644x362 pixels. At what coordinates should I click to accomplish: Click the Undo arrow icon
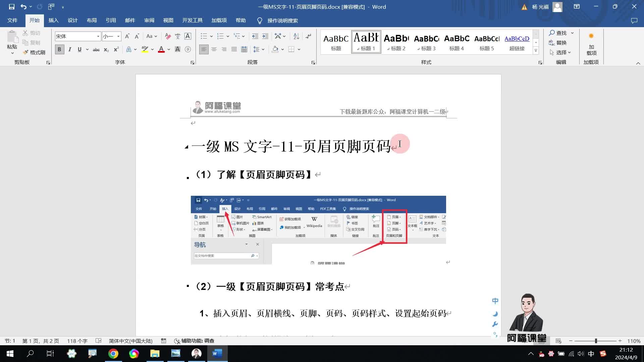(23, 7)
